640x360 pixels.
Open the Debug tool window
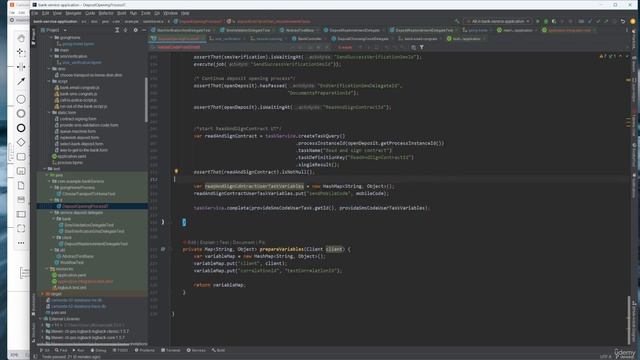tap(98, 350)
